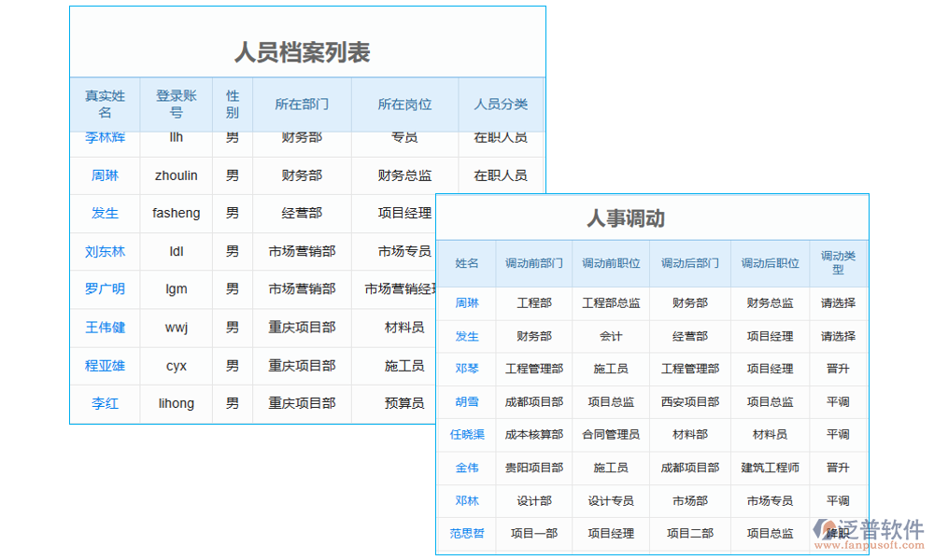Click ldl login account cell
934x560 pixels.
pyautogui.click(x=177, y=251)
